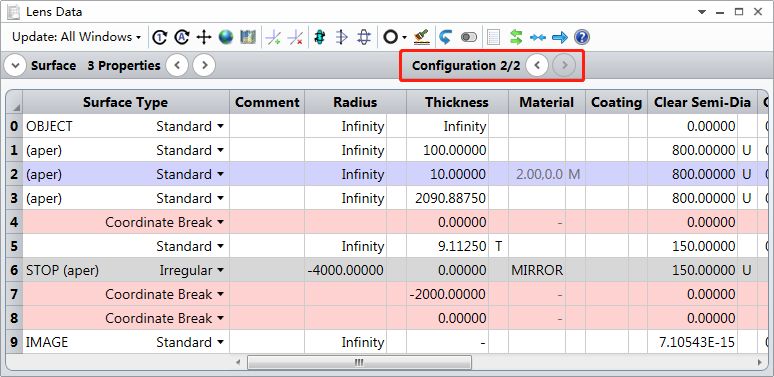
Task: Open surface type dropdown for row 6 Irregular
Action: point(221,270)
